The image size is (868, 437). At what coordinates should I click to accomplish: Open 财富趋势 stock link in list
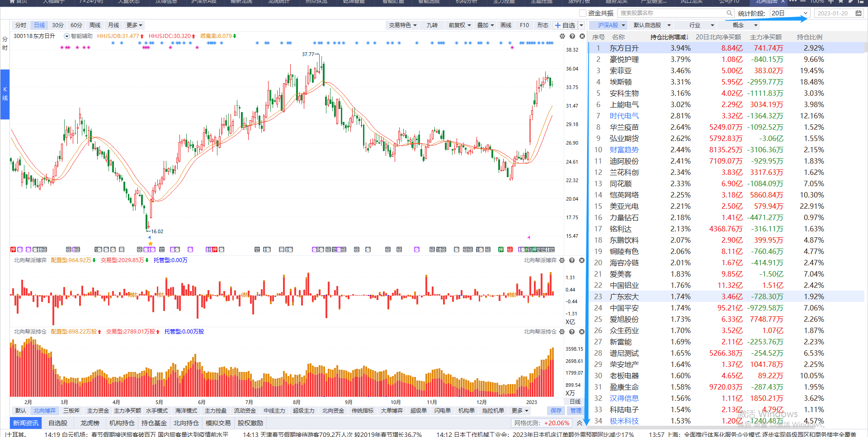click(x=624, y=150)
